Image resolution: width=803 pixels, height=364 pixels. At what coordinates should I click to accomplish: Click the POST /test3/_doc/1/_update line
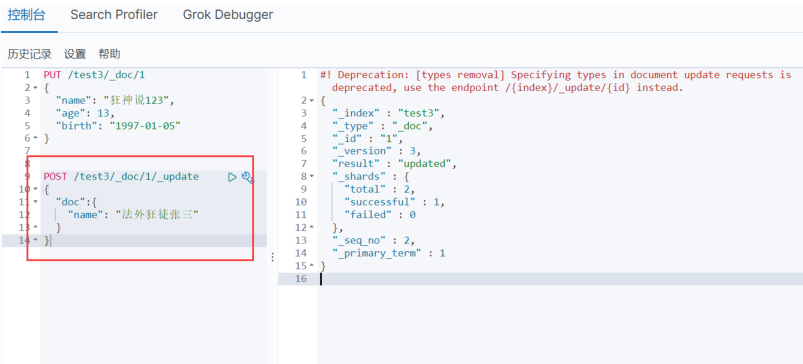point(121,177)
